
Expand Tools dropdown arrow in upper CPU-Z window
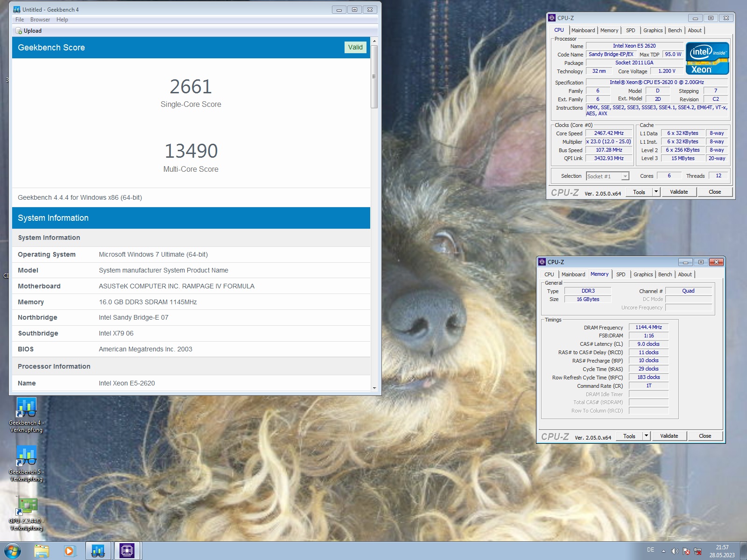click(x=656, y=192)
